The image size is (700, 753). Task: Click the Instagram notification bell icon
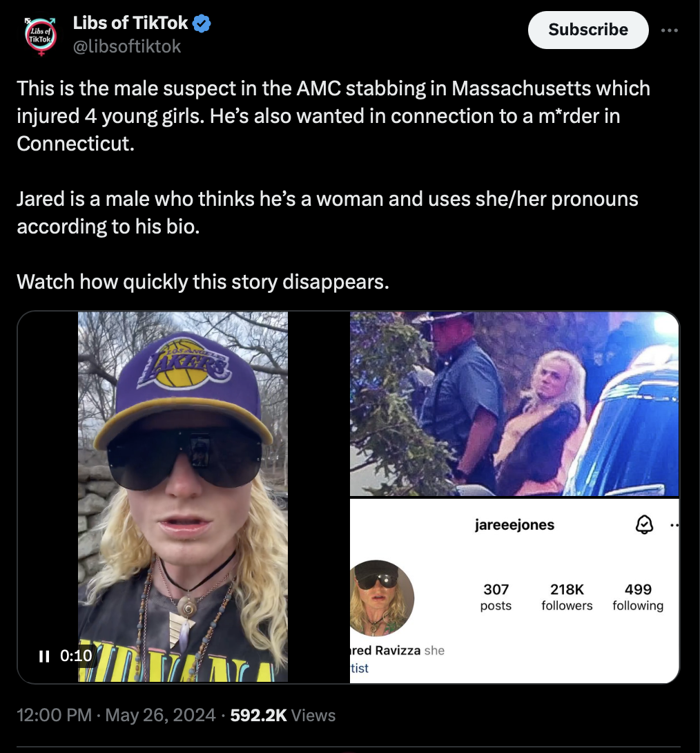tap(644, 524)
